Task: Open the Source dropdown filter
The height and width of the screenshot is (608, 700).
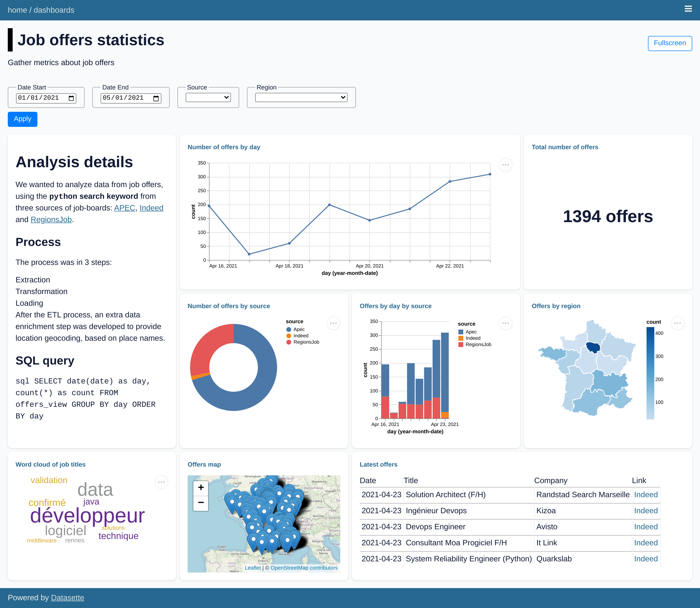Action: pyautogui.click(x=210, y=97)
